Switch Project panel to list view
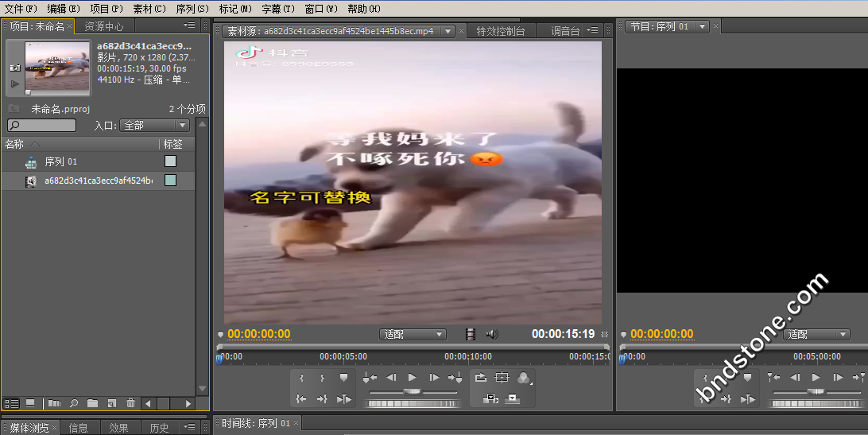The image size is (868, 435). pyautogui.click(x=12, y=403)
